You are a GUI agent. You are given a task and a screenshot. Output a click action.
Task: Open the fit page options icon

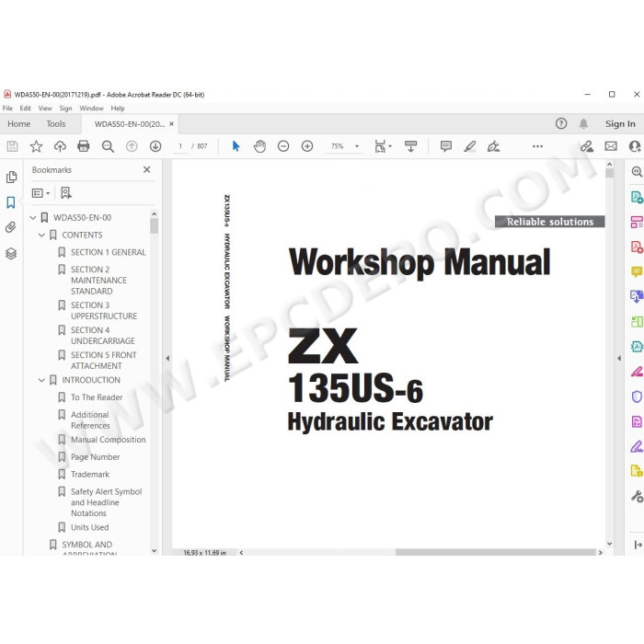[383, 146]
